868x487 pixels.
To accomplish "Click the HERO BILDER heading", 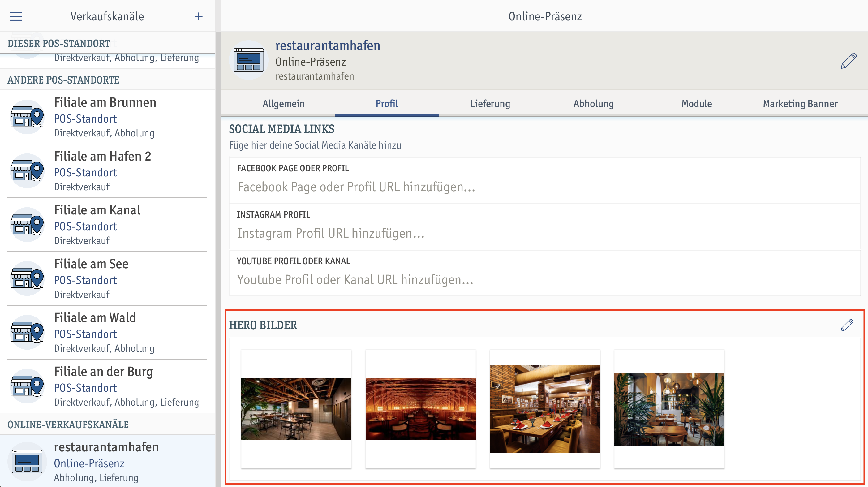I will 263,325.
